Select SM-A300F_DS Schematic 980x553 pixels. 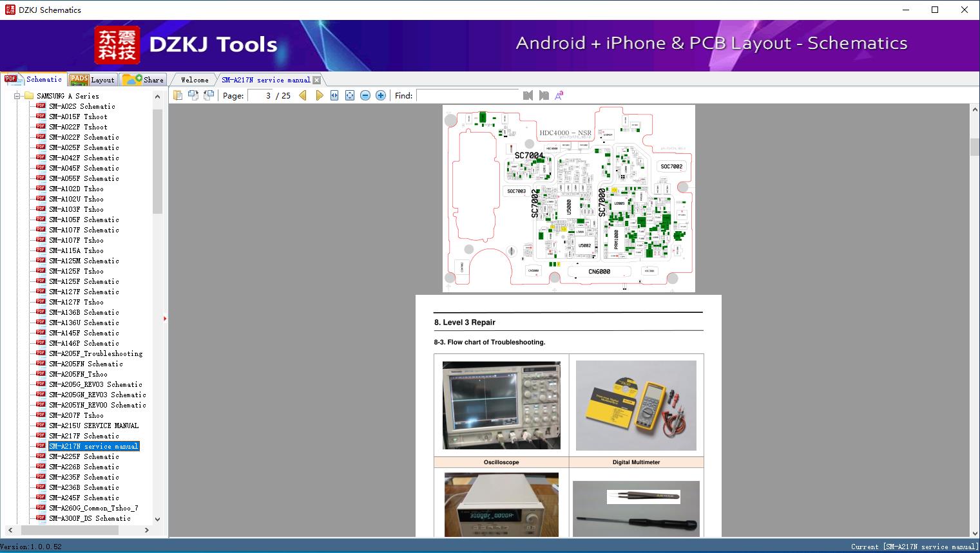[x=90, y=518]
